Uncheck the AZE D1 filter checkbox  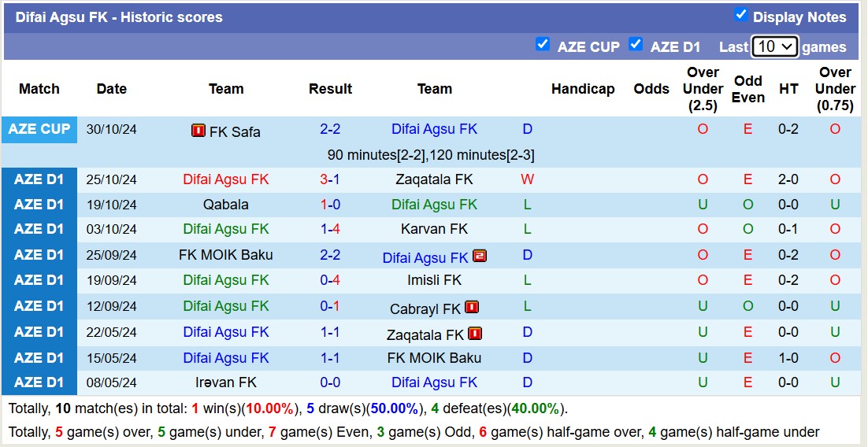pyautogui.click(x=636, y=45)
